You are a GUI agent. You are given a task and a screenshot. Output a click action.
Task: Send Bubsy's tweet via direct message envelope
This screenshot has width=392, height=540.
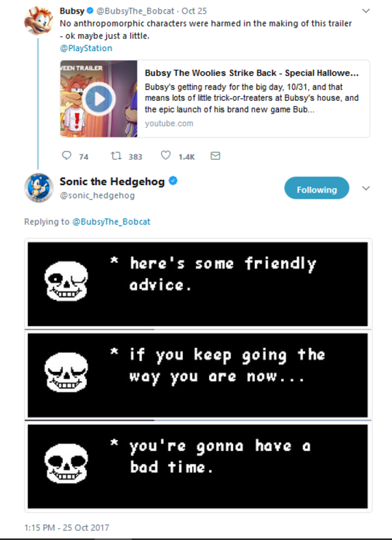tap(216, 156)
